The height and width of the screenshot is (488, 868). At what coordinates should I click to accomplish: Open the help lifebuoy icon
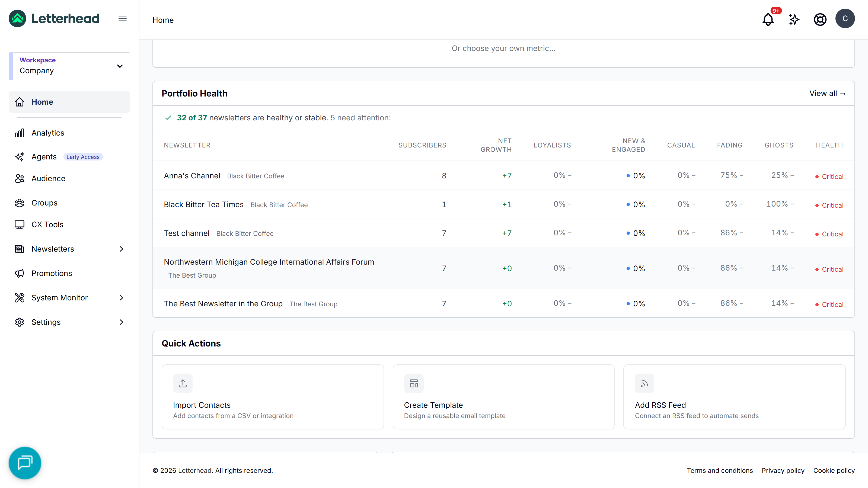pyautogui.click(x=820, y=20)
